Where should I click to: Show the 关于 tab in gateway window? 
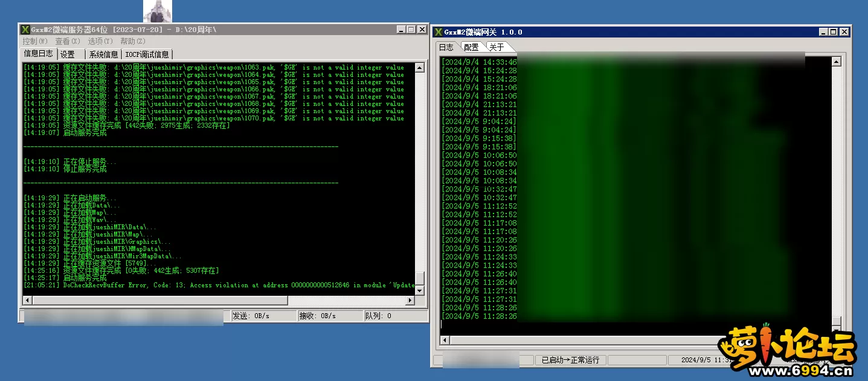coord(497,47)
